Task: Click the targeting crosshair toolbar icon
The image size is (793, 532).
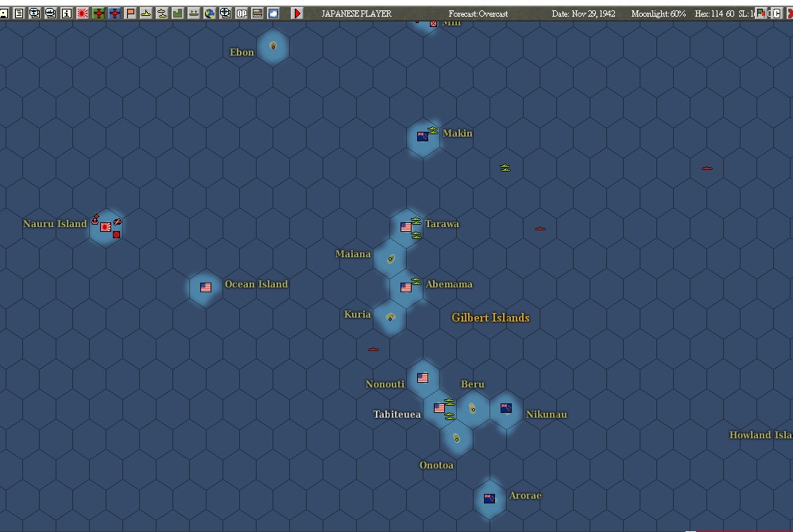Action: pos(226,13)
